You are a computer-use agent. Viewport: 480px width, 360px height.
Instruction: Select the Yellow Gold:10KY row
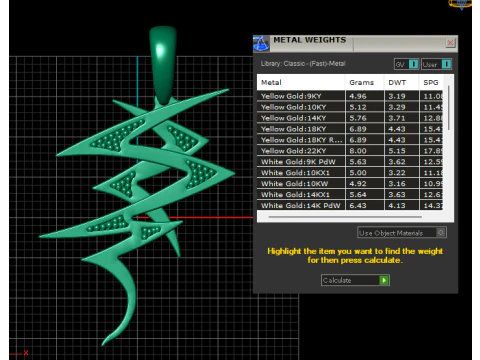coord(350,107)
